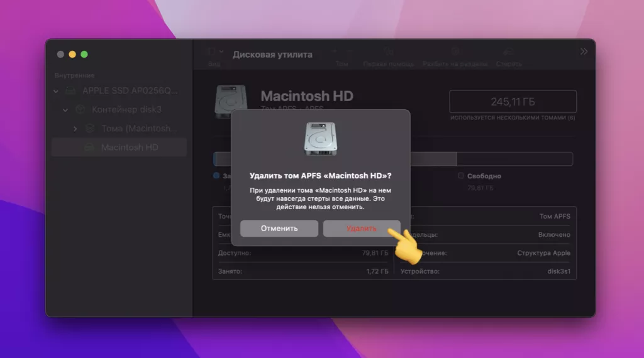Collapse the APPLE SSD AP0256Q tree node
Image resolution: width=644 pixels, height=358 pixels.
(56, 91)
